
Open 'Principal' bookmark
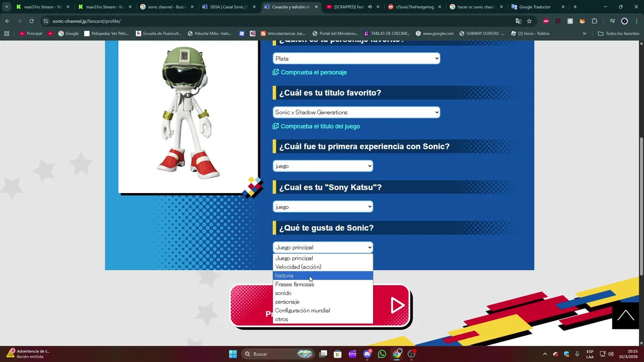pos(31,34)
